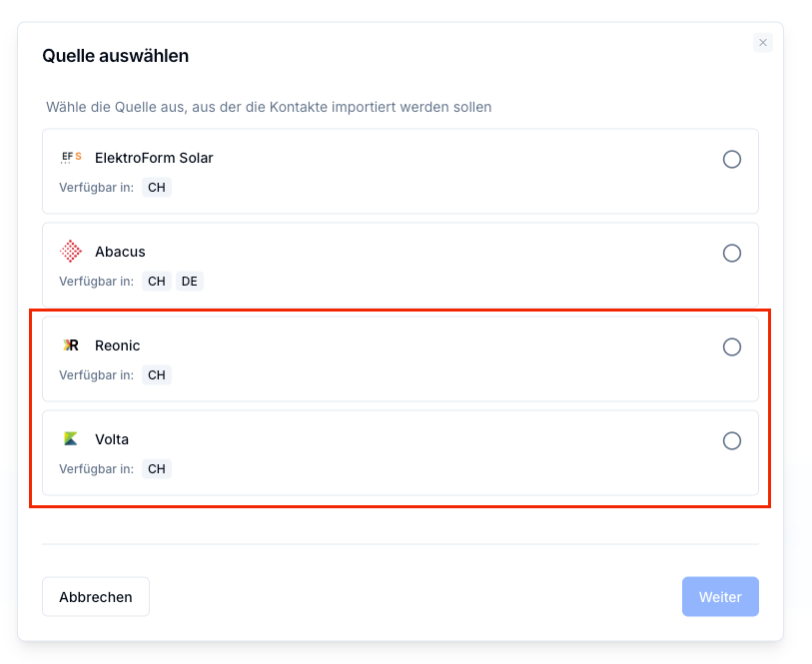Click the Weiter button
Screen dimensions: 812x664
(x=720, y=597)
